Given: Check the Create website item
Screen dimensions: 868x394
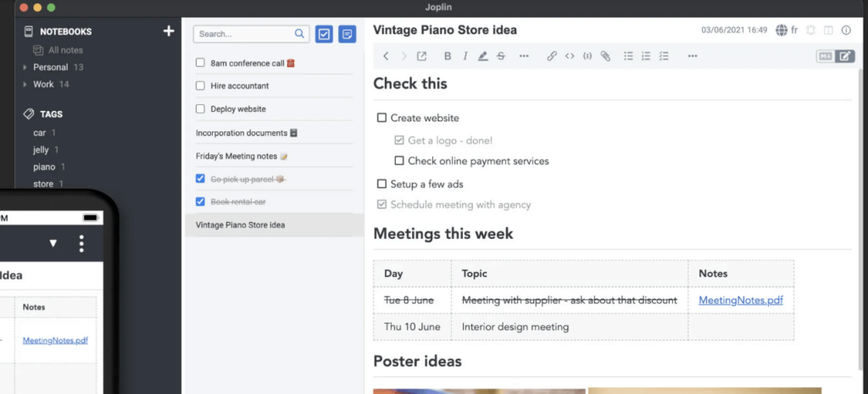Looking at the screenshot, I should click(381, 118).
